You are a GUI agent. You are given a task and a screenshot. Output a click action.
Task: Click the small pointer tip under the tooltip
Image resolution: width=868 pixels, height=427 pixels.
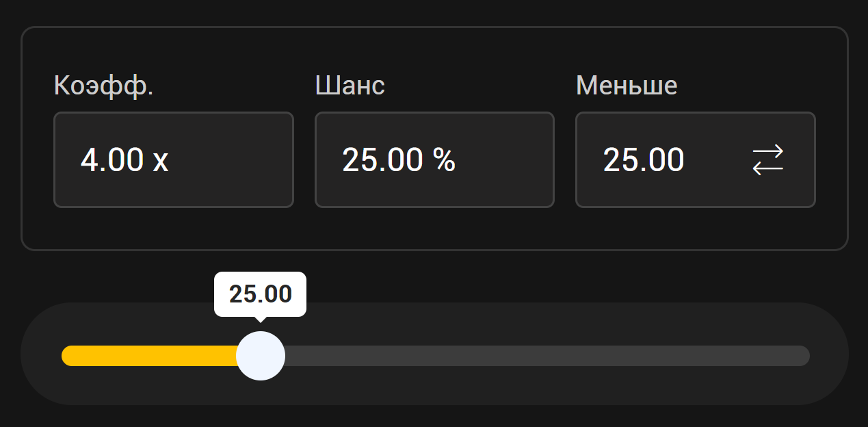click(x=260, y=319)
